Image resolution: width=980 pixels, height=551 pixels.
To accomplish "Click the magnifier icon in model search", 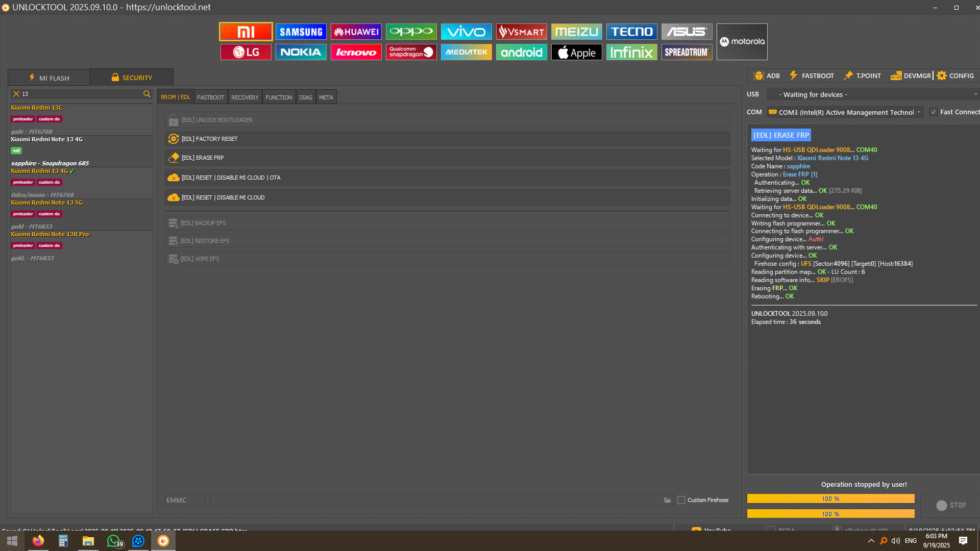I will click(147, 94).
